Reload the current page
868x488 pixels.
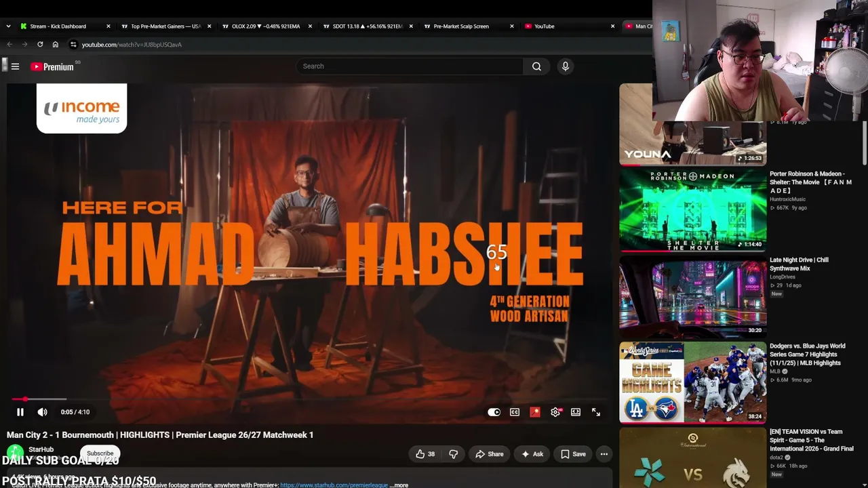tap(40, 45)
